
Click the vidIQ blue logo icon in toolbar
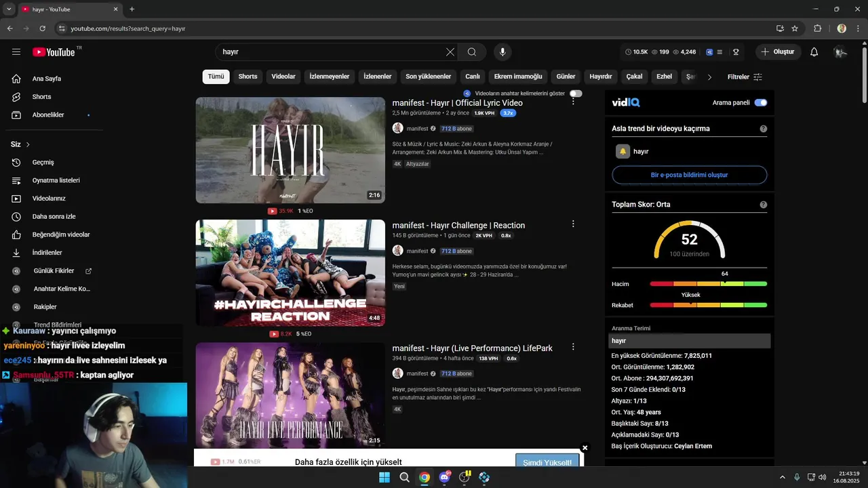pos(709,52)
